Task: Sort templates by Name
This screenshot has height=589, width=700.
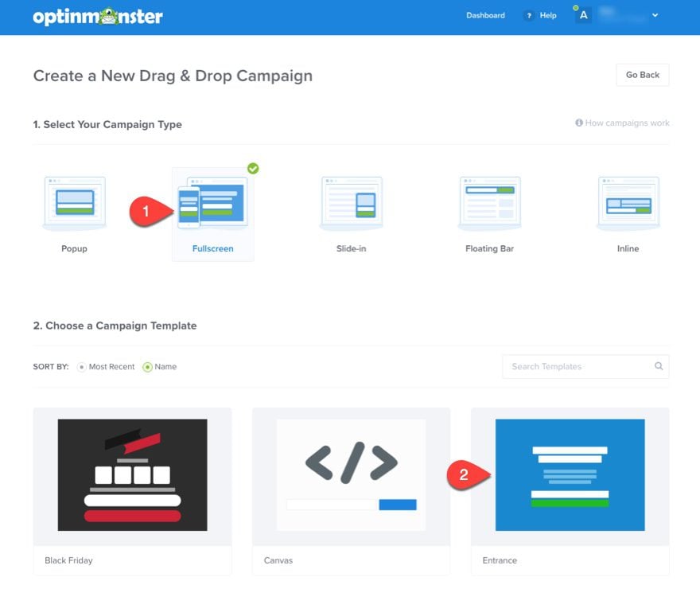Action: 147,367
